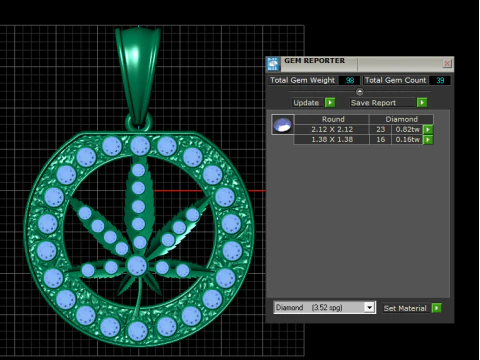This screenshot has height=360, width=480.
Task: Click the Update label
Action: coord(306,103)
